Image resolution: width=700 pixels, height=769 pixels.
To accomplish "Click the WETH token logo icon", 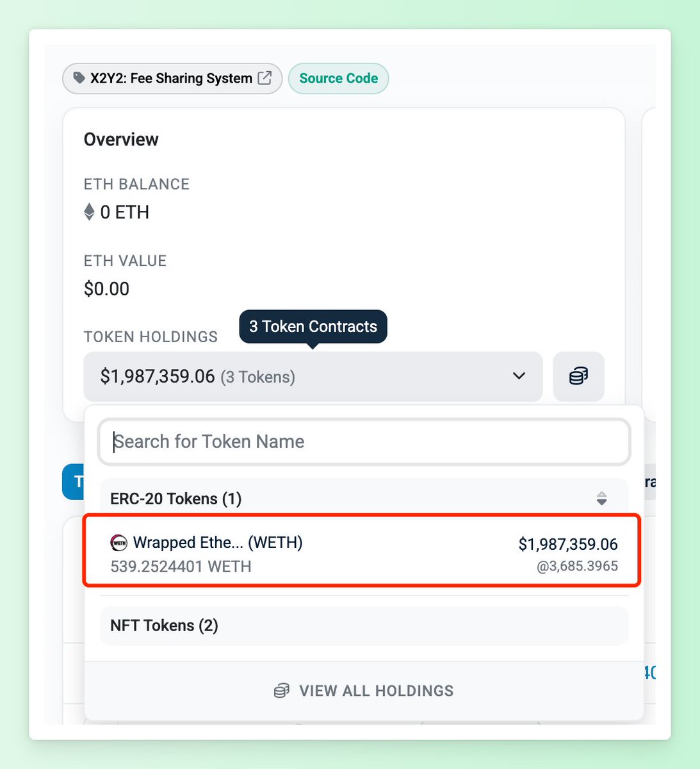I will (119, 543).
